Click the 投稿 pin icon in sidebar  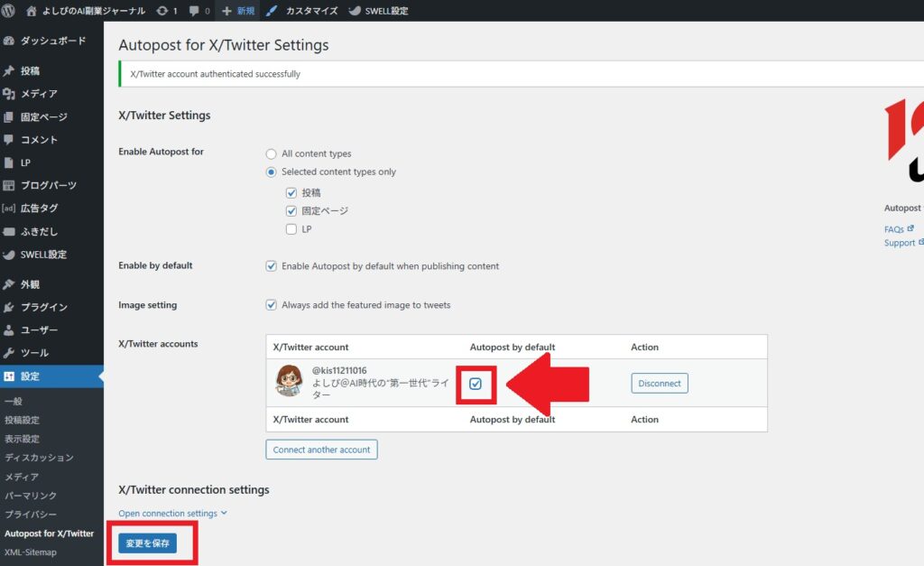9,70
